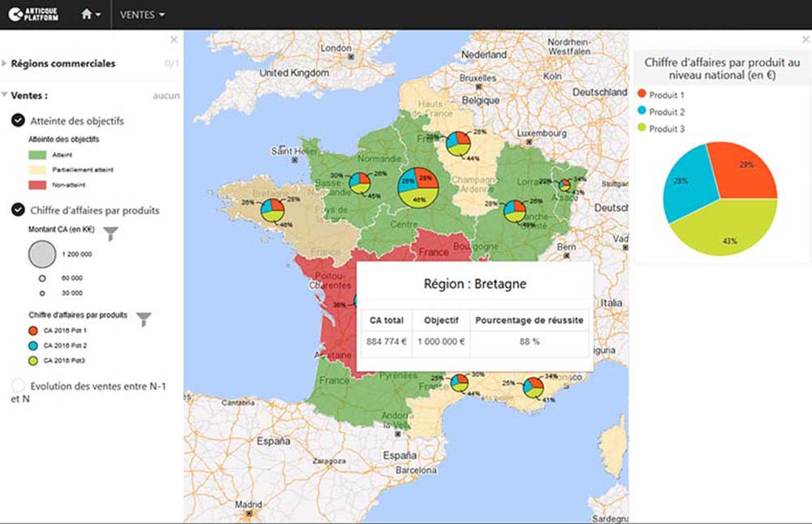This screenshot has width=812, height=524.
Task: Click the large central pie chart above Centre
Action: 418,187
